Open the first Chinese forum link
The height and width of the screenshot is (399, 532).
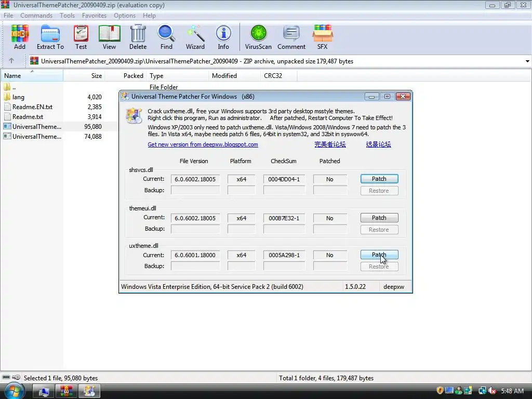point(330,144)
